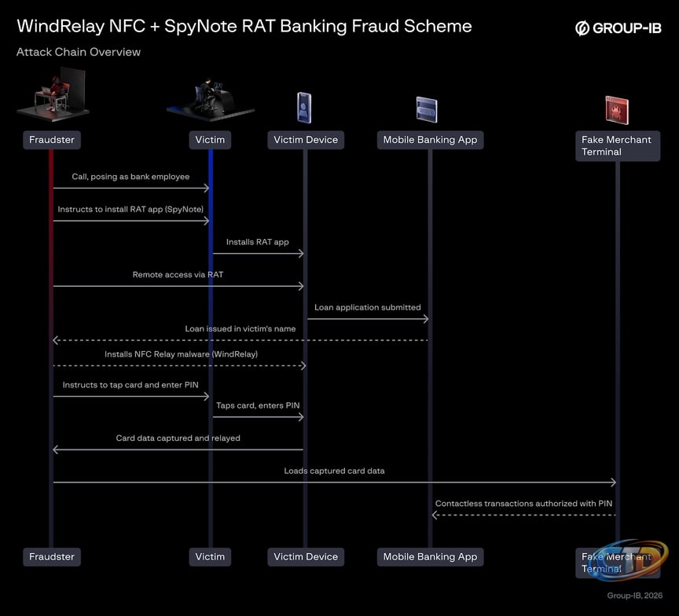
Task: Select the bottom Victim label box
Action: (210, 557)
